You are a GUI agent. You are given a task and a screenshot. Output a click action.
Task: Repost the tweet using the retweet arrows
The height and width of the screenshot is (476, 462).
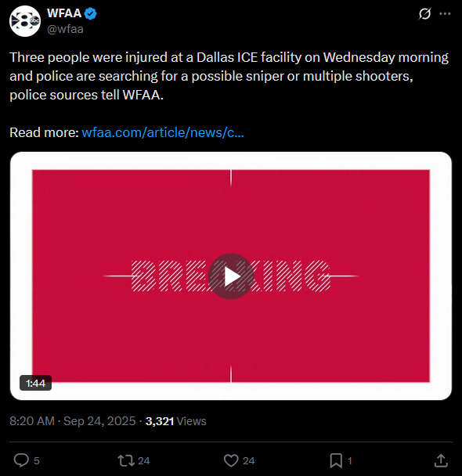click(x=126, y=460)
